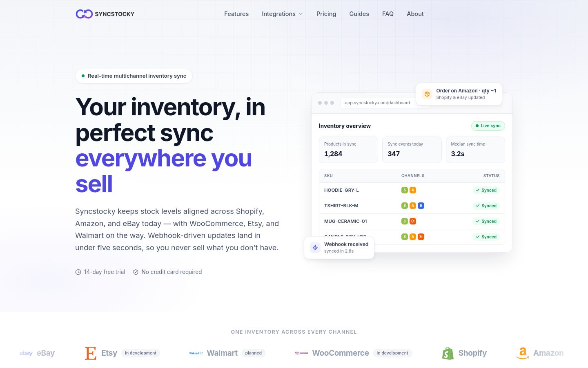Click the chevron next to Integrations
Image resolution: width=588 pixels, height=368 pixels.
tap(301, 14)
